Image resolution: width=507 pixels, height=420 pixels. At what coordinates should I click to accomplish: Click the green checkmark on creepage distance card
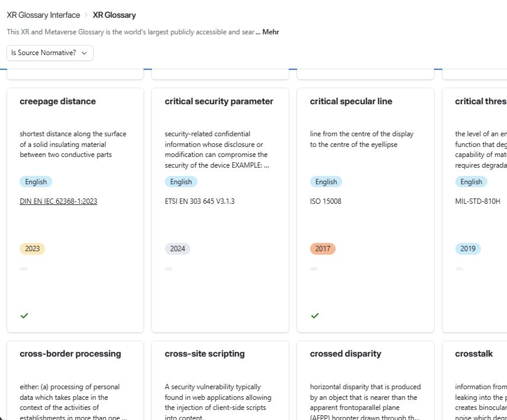point(24,315)
